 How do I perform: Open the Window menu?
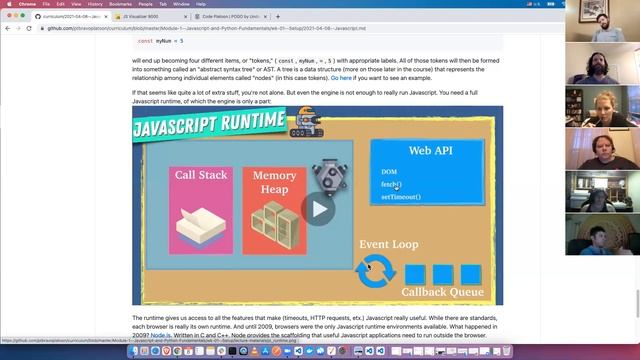pyautogui.click(x=181, y=4)
